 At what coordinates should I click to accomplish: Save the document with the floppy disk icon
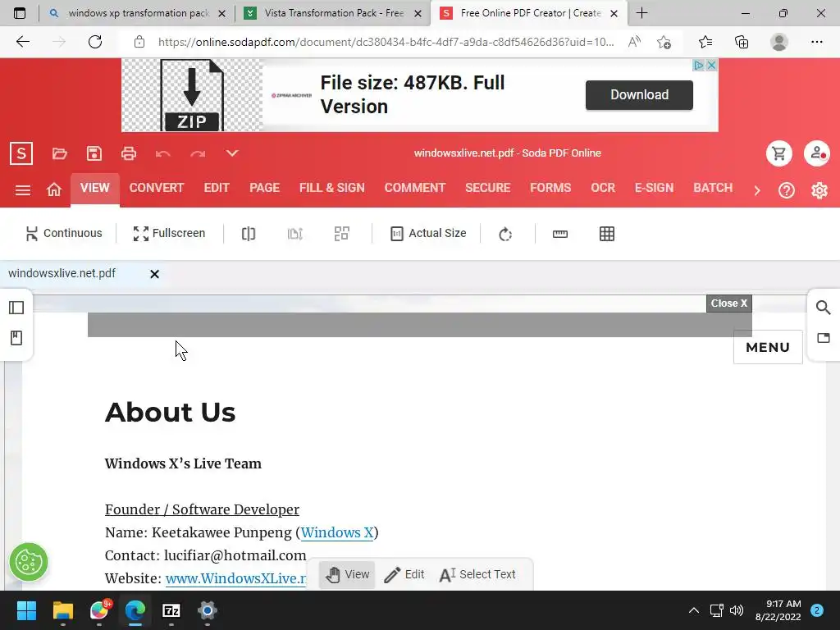(x=94, y=153)
